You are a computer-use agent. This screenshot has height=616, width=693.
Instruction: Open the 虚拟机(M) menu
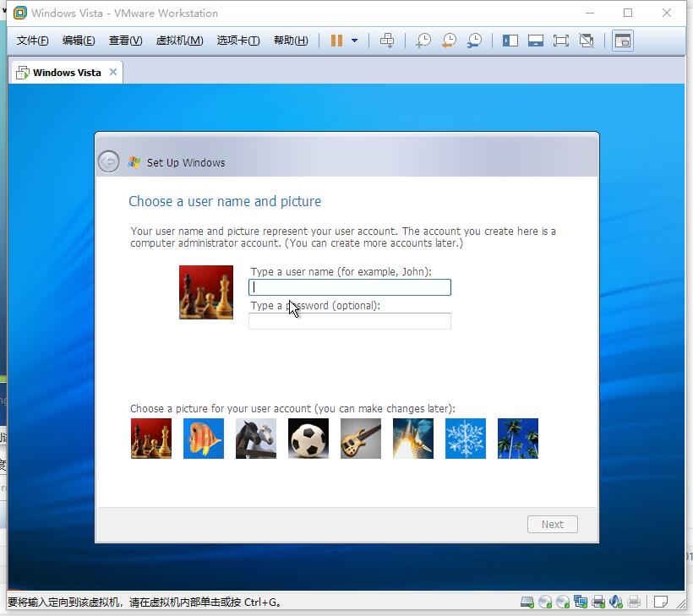179,41
